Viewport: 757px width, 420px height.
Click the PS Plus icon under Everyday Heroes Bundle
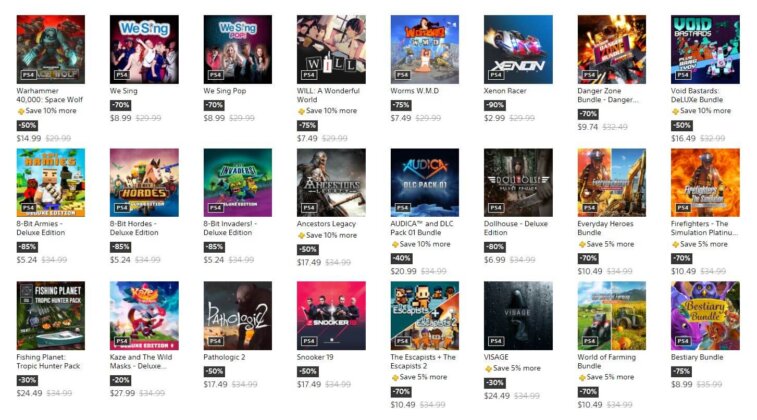click(582, 245)
